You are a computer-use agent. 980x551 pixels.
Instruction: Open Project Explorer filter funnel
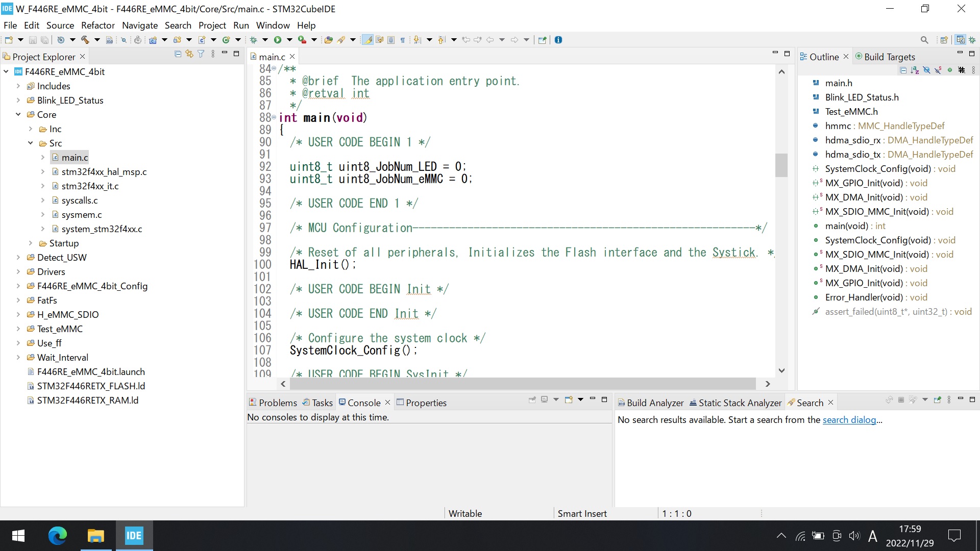point(201,54)
